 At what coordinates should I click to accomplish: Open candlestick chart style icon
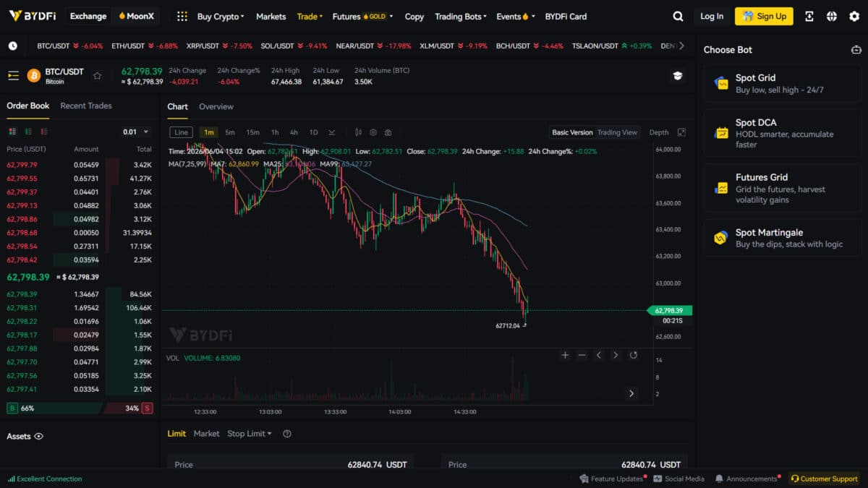pos(358,132)
